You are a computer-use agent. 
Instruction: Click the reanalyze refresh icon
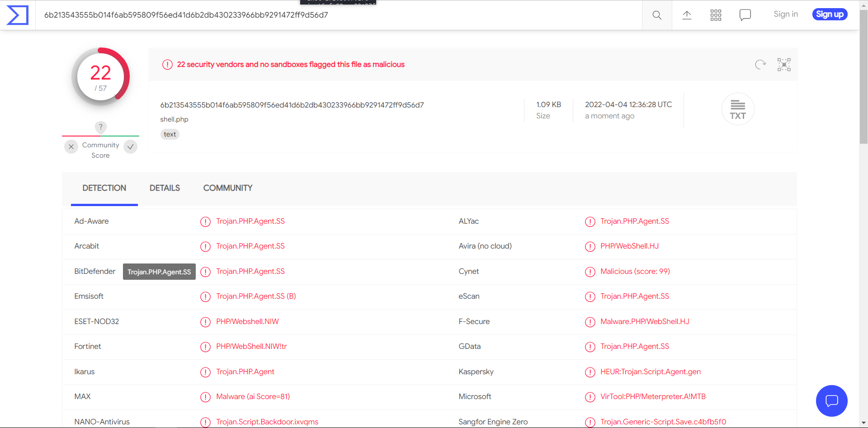pos(760,65)
